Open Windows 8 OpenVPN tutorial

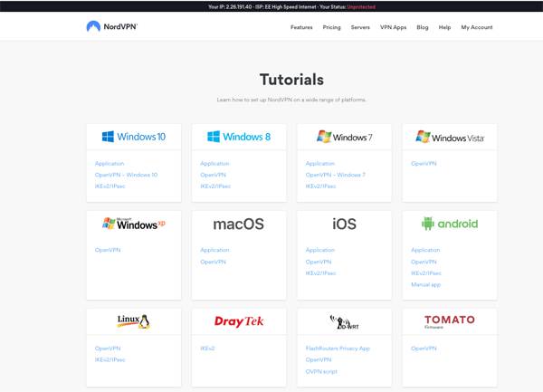pos(213,175)
